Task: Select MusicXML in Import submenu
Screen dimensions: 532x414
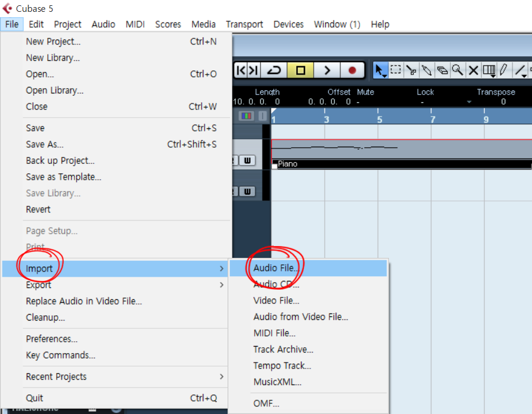Action: click(x=308, y=382)
